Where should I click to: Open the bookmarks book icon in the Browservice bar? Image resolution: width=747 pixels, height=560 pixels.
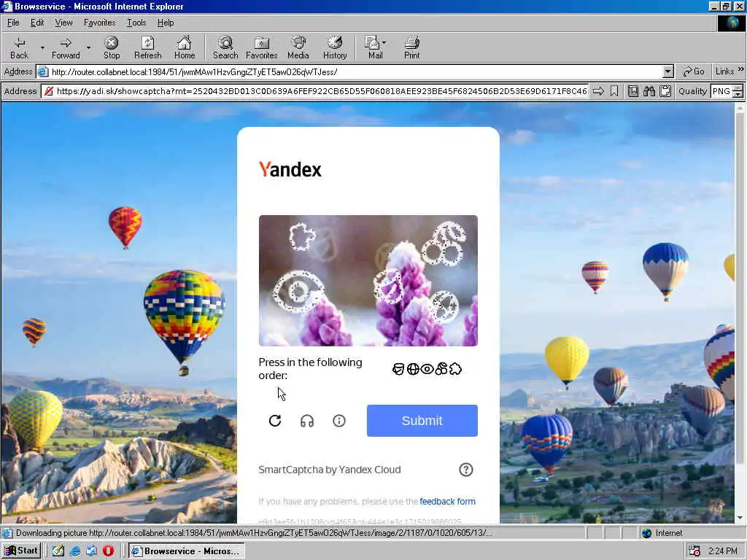[633, 91]
